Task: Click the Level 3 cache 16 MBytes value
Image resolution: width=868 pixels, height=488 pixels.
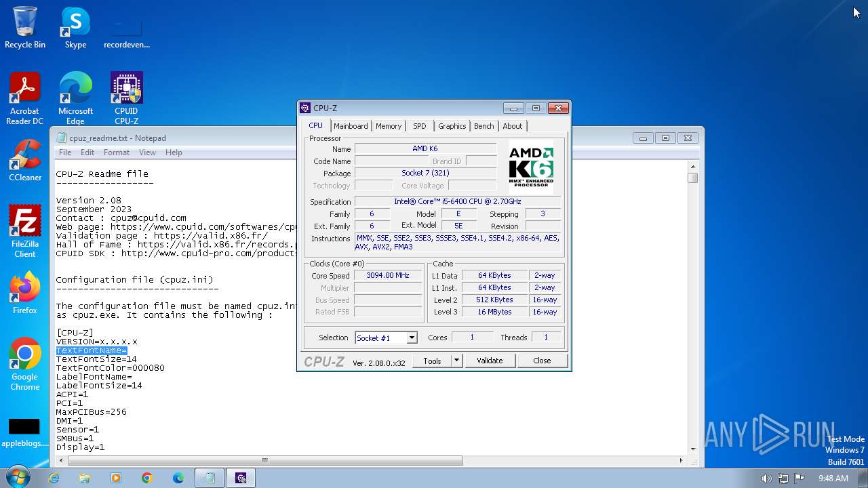Action: [x=494, y=312]
